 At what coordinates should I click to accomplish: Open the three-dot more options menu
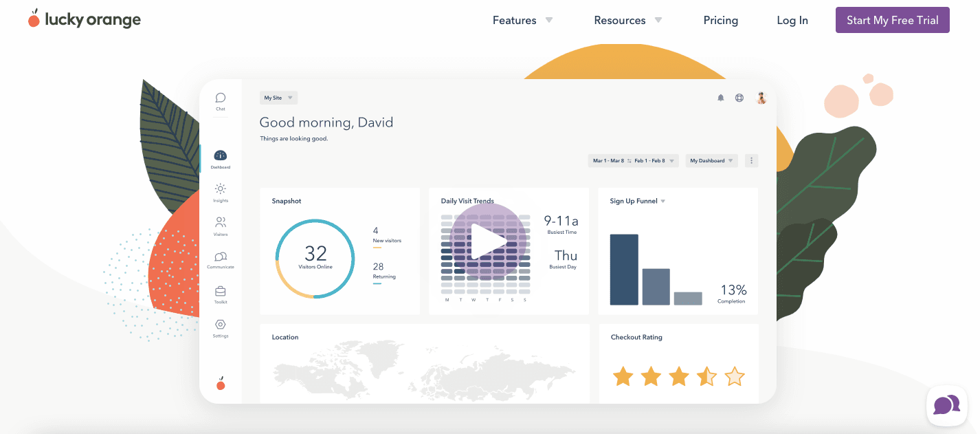click(x=752, y=160)
